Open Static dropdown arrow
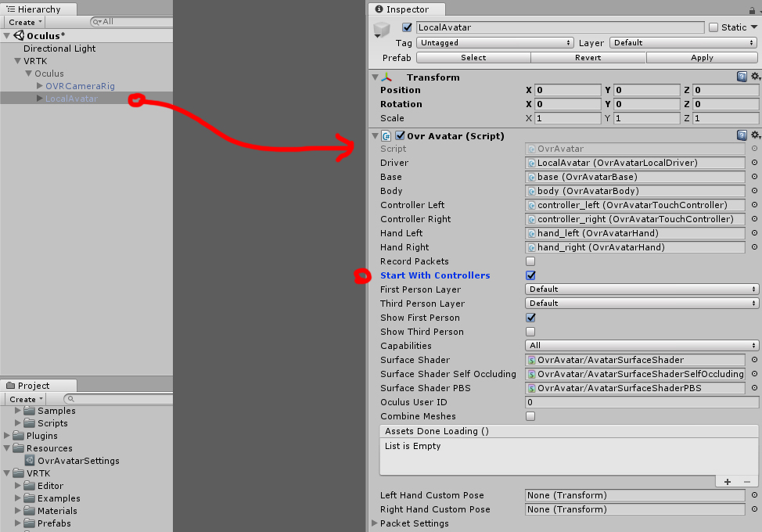 click(x=753, y=27)
